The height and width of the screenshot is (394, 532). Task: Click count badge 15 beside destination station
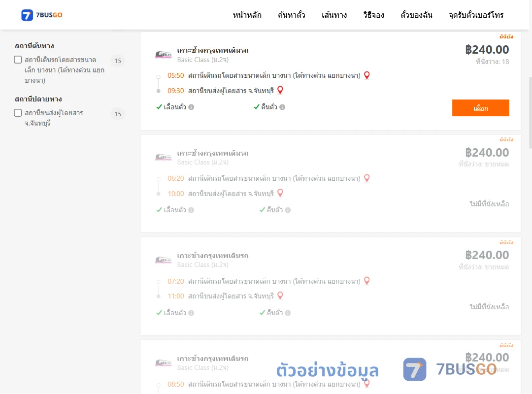pos(118,114)
